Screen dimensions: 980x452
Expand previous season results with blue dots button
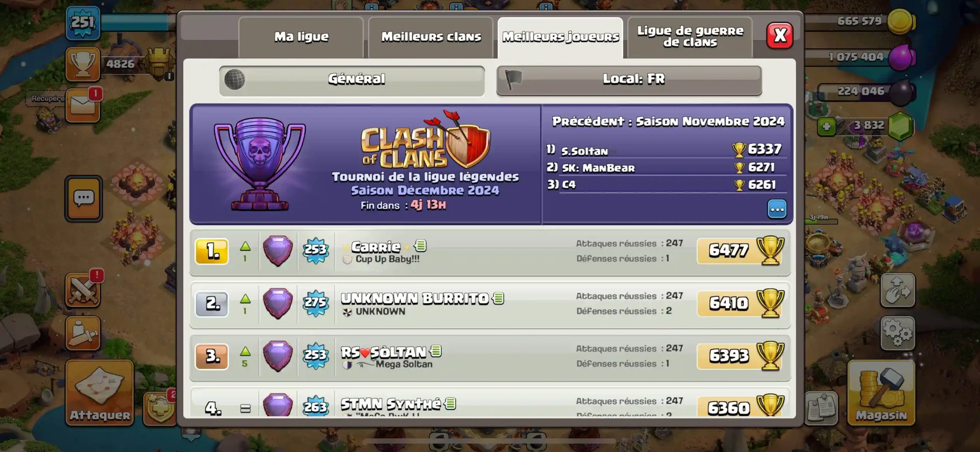777,209
